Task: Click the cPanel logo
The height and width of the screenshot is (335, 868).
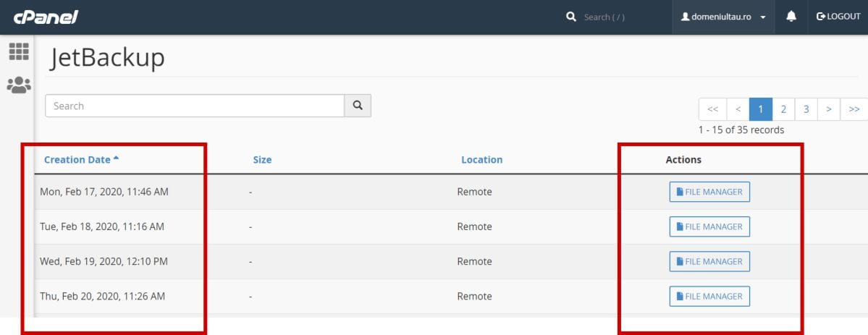Action: tap(46, 17)
